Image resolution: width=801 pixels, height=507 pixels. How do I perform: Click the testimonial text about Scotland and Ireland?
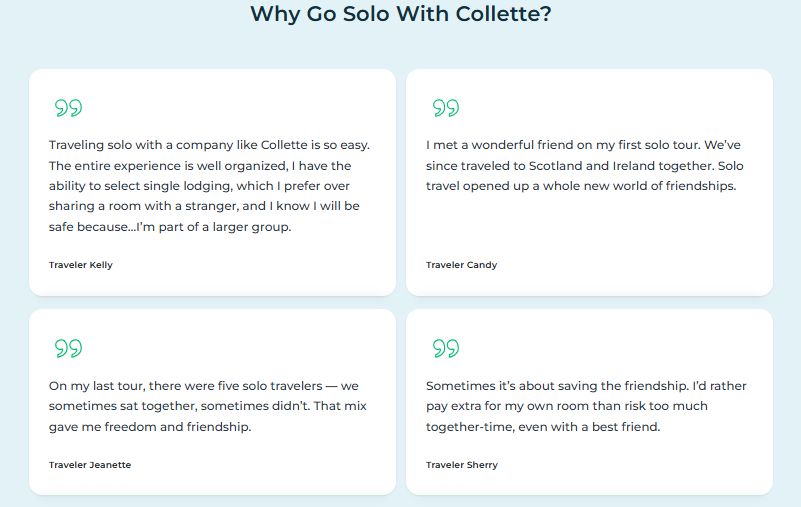[x=585, y=165]
